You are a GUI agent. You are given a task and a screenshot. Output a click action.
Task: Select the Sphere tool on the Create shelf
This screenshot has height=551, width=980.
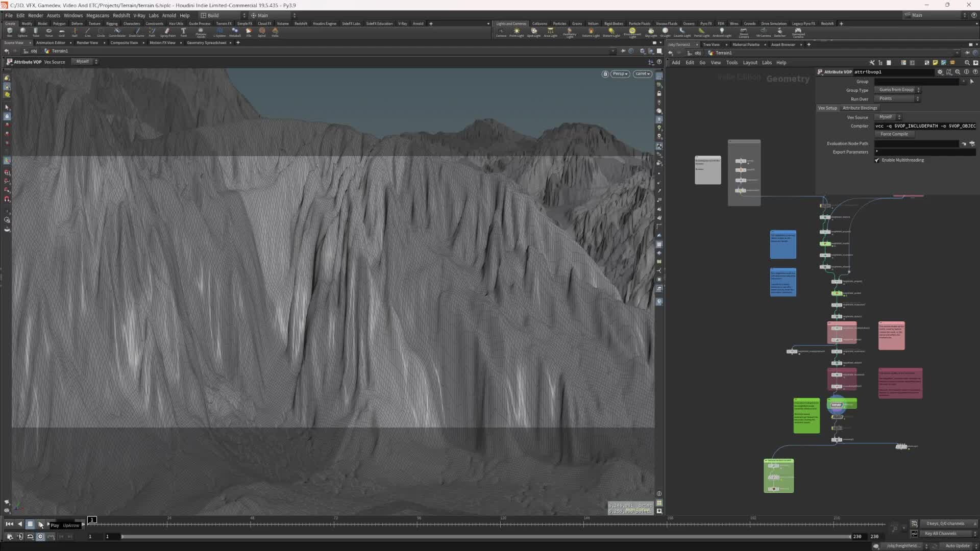click(x=21, y=31)
